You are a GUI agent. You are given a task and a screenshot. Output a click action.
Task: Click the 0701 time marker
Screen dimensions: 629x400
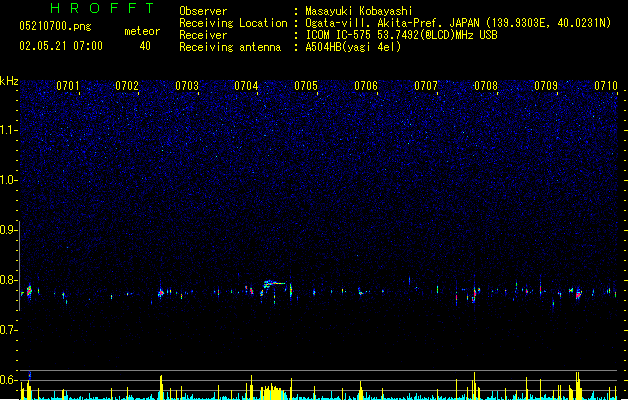tap(68, 86)
